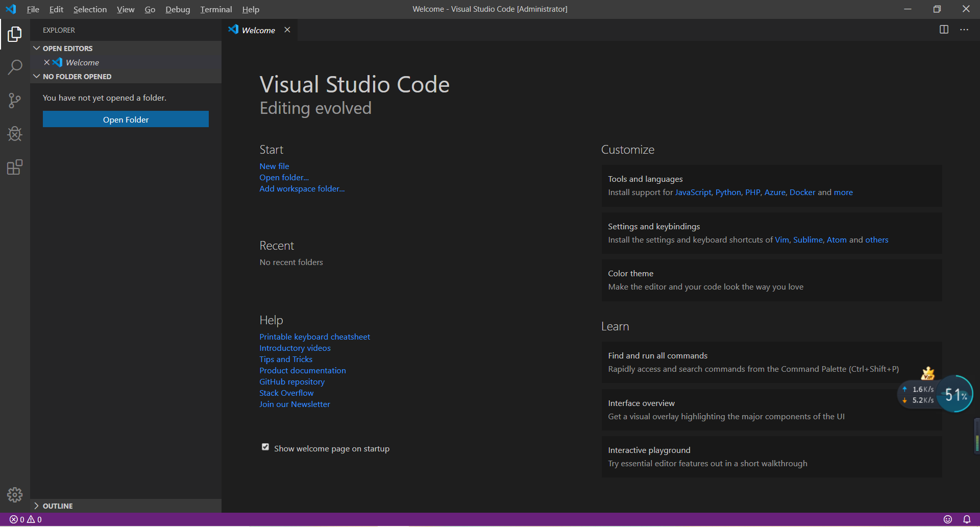Open the File menu
Viewport: 980px width, 527px height.
point(33,9)
